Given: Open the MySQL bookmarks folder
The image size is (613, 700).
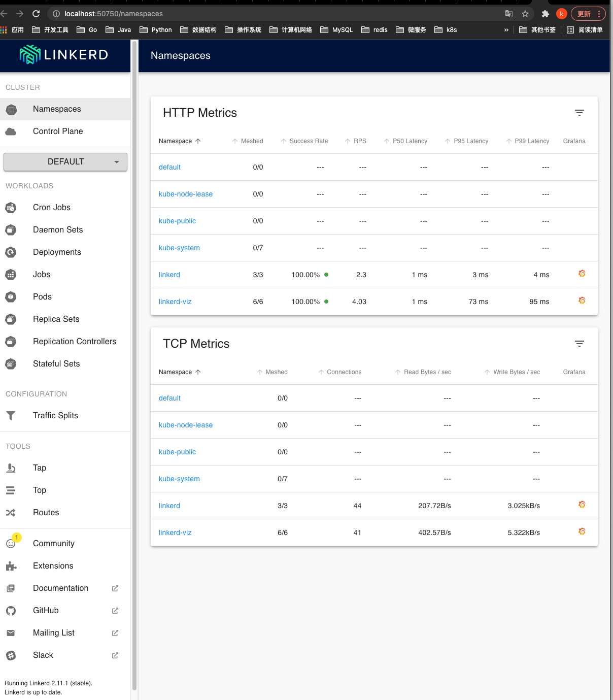Looking at the screenshot, I should click(336, 30).
